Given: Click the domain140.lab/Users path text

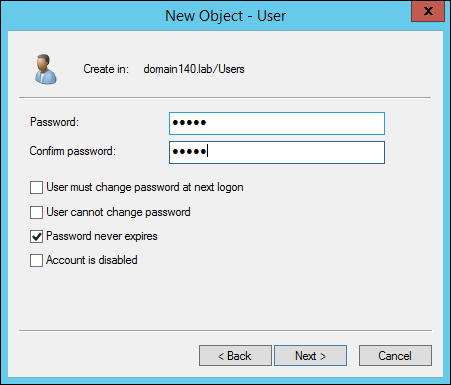Looking at the screenshot, I should point(194,69).
